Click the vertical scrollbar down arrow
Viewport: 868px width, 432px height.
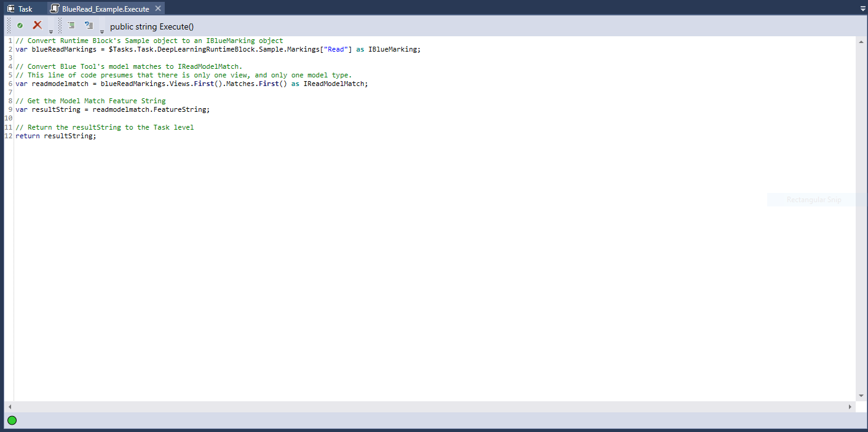(861, 396)
